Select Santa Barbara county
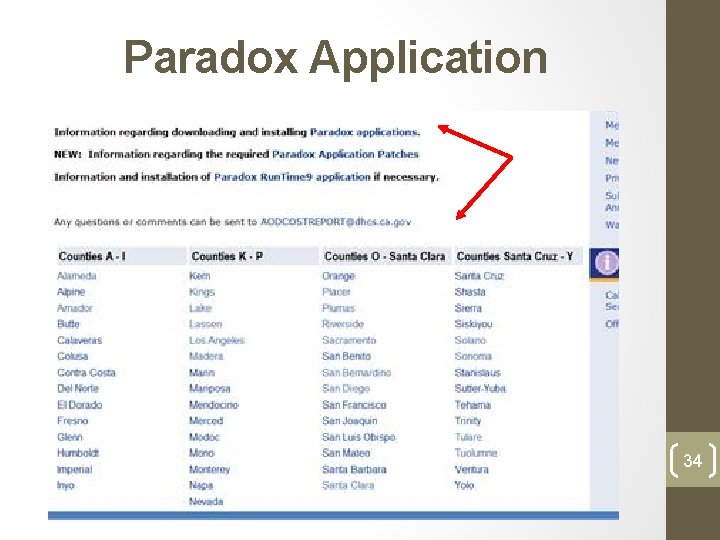The width and height of the screenshot is (720, 540). (x=354, y=469)
